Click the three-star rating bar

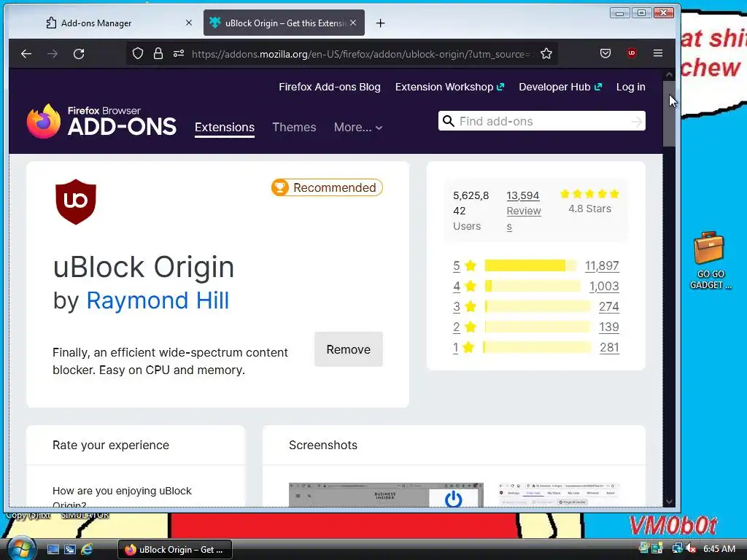click(538, 307)
